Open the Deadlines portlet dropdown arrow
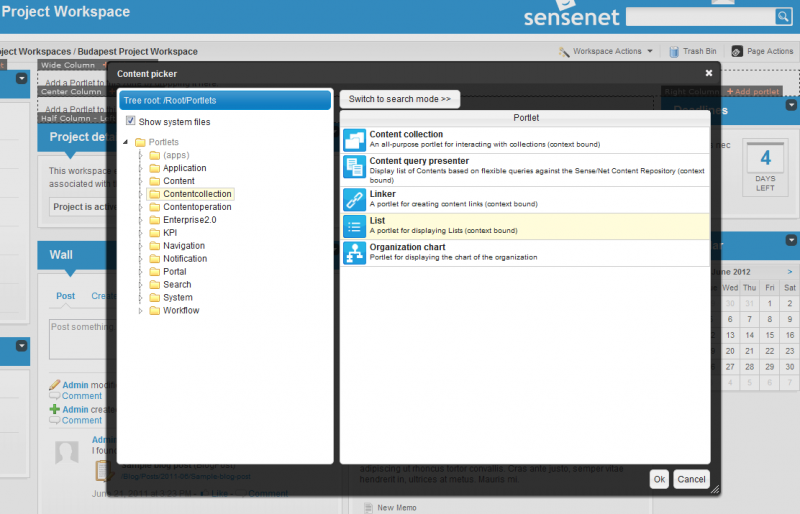800x514 pixels. click(x=791, y=105)
